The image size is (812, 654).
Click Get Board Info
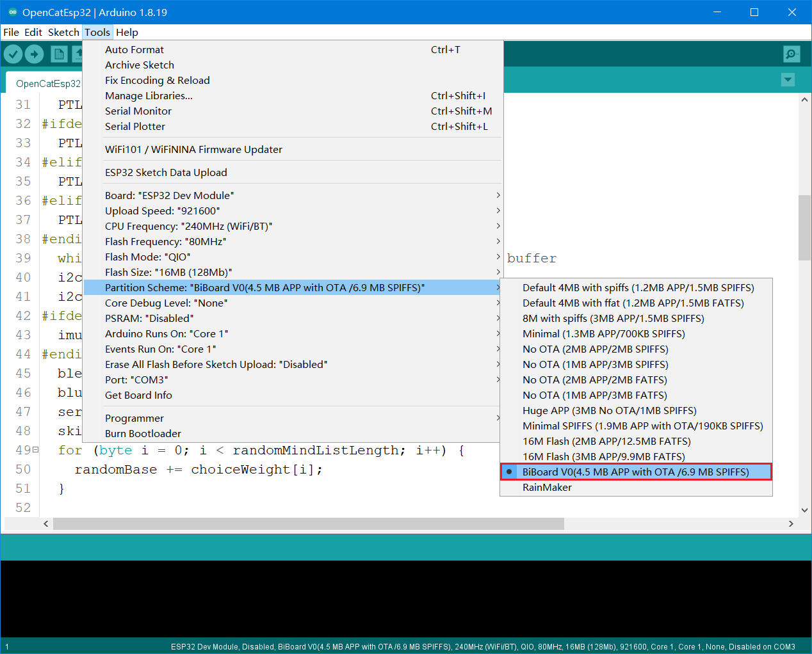[x=293, y=395]
